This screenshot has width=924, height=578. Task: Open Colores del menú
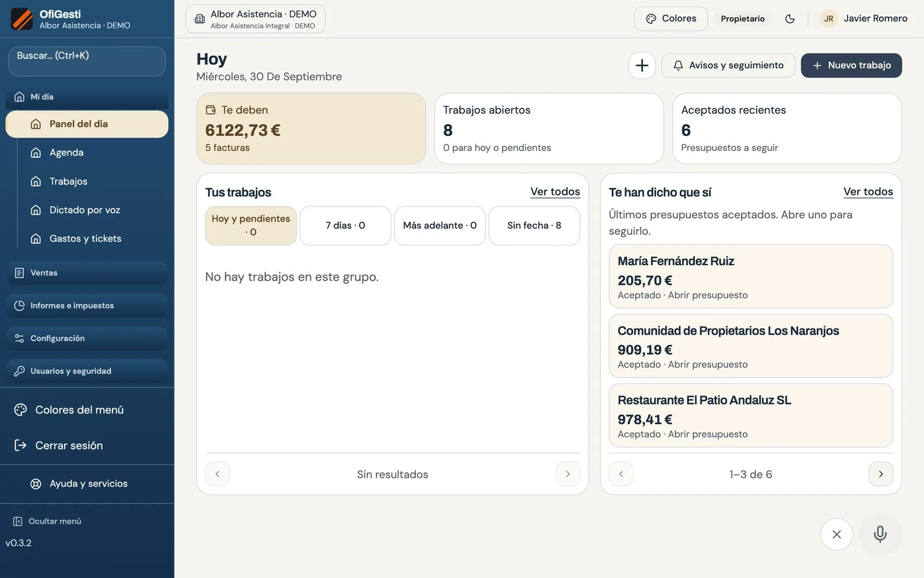(87, 410)
